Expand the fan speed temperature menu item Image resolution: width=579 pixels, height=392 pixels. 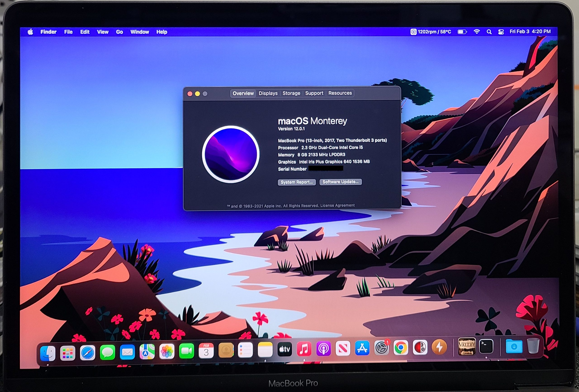[x=431, y=32]
